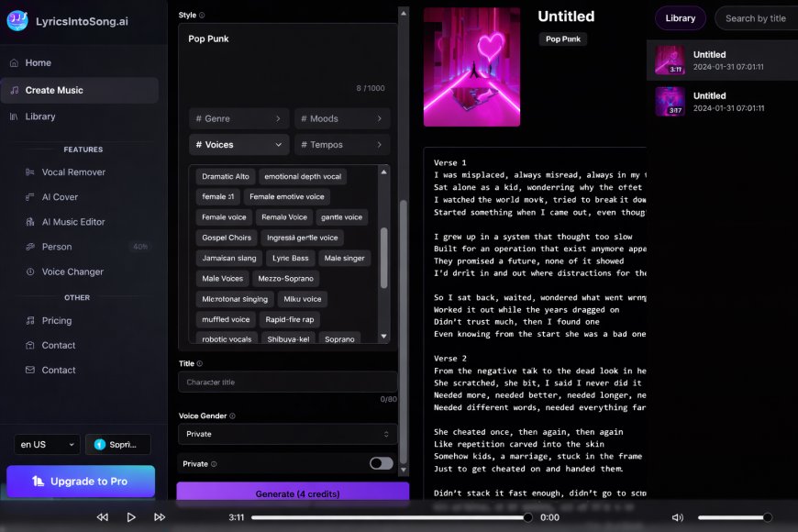Adjust the volume slider
This screenshot has height=532, width=798.
coord(735,517)
